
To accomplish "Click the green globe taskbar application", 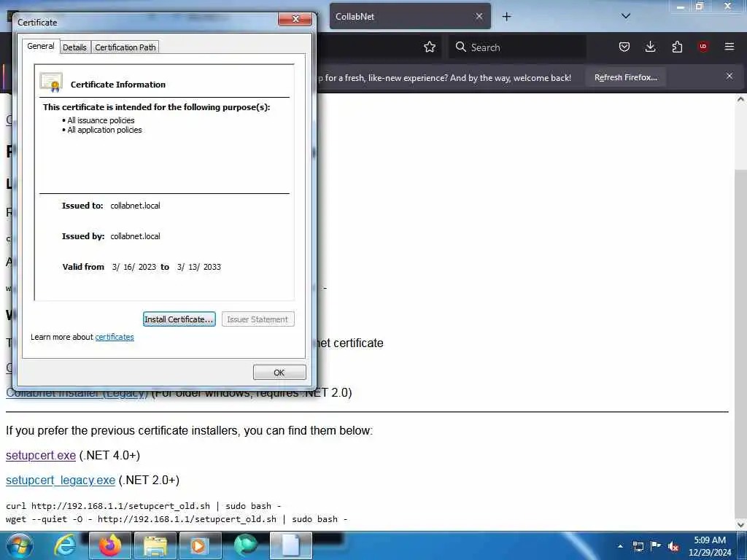I will pos(245,545).
